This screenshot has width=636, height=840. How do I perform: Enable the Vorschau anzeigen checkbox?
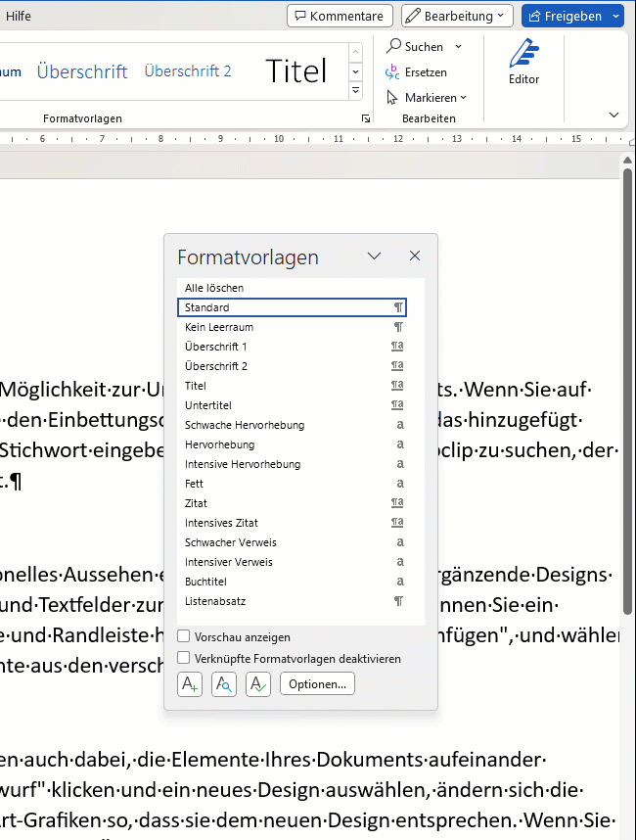tap(184, 637)
